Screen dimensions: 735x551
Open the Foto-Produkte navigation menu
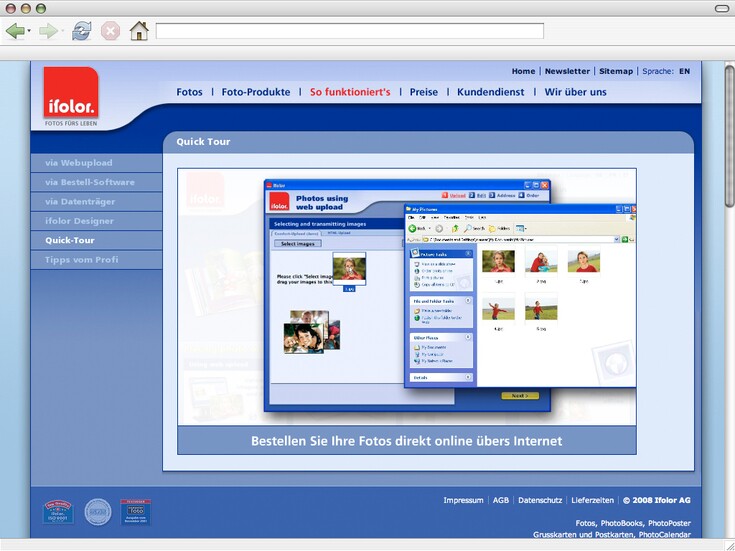click(x=256, y=92)
